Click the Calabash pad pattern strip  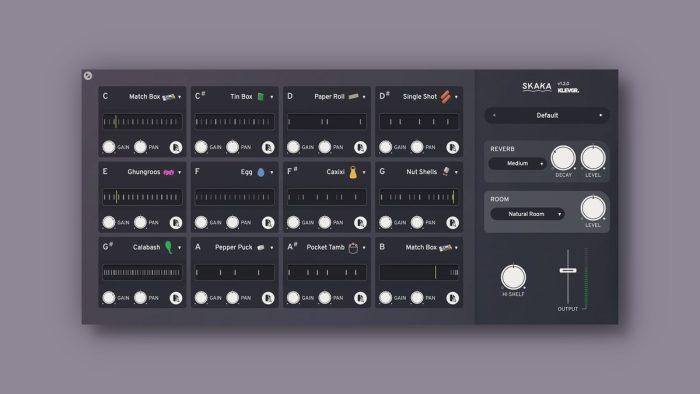[x=142, y=272]
